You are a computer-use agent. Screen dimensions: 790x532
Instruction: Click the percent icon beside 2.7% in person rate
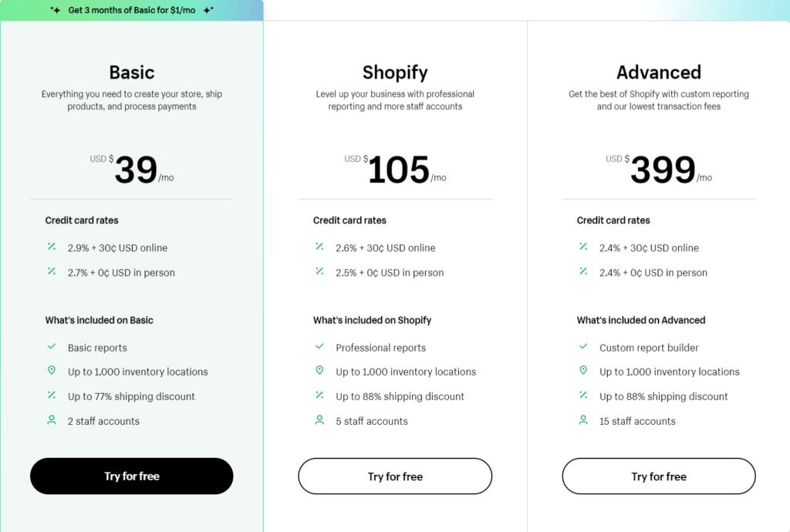(x=52, y=271)
